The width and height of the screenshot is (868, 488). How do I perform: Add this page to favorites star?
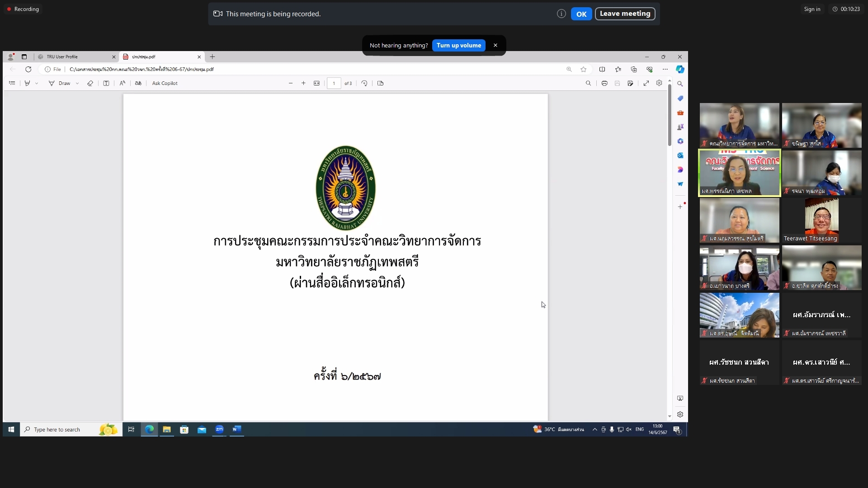tap(584, 69)
